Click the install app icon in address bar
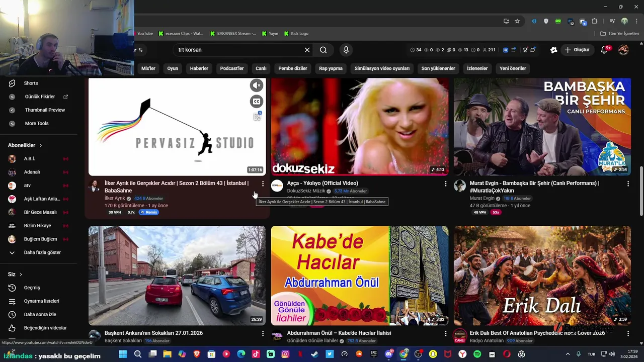The height and width of the screenshot is (362, 644). point(506,21)
